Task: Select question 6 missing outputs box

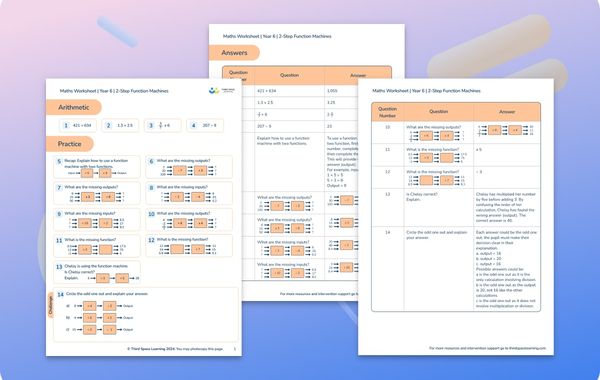Action: (189, 167)
